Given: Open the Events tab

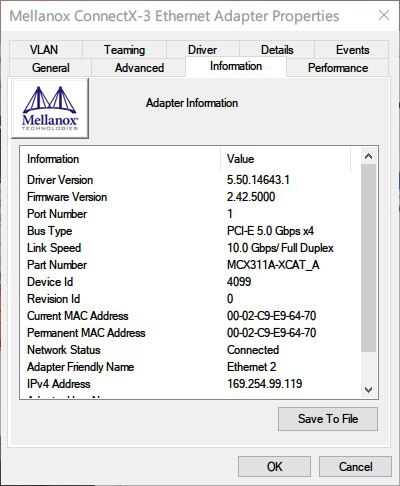Looking at the screenshot, I should coord(352,50).
